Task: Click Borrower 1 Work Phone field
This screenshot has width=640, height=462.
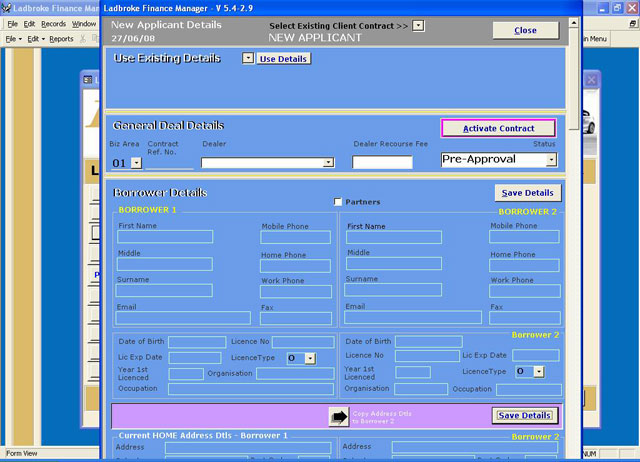Action: pos(296,291)
